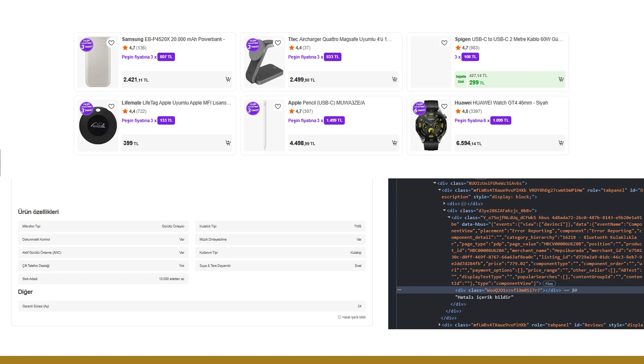
Task: Click the shield icon beside Hatalı içerik bildir
Action: tap(340, 317)
